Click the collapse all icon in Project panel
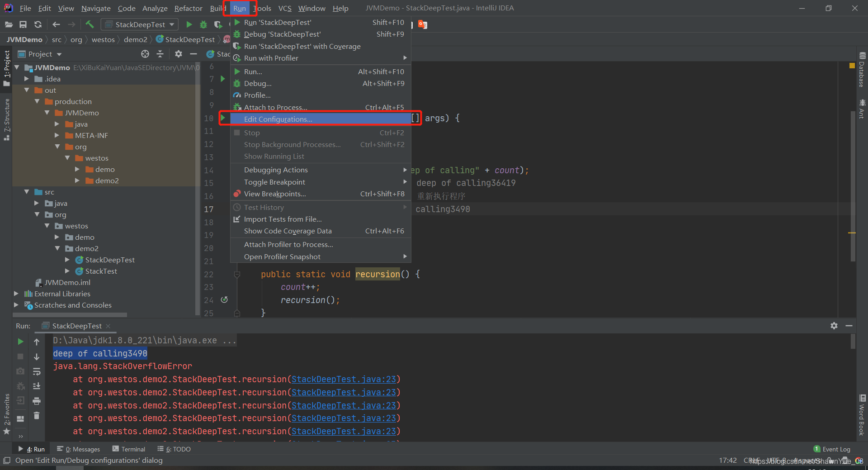The height and width of the screenshot is (470, 868). pos(160,54)
